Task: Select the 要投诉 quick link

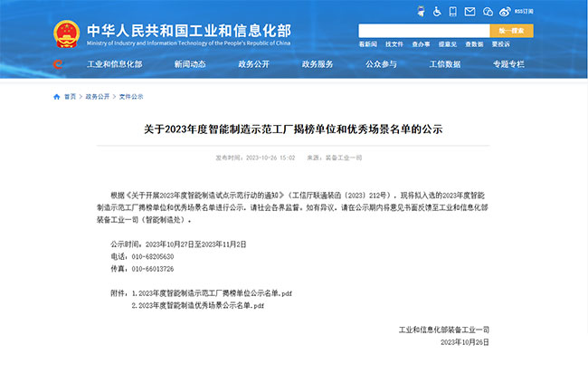Action: [501, 44]
